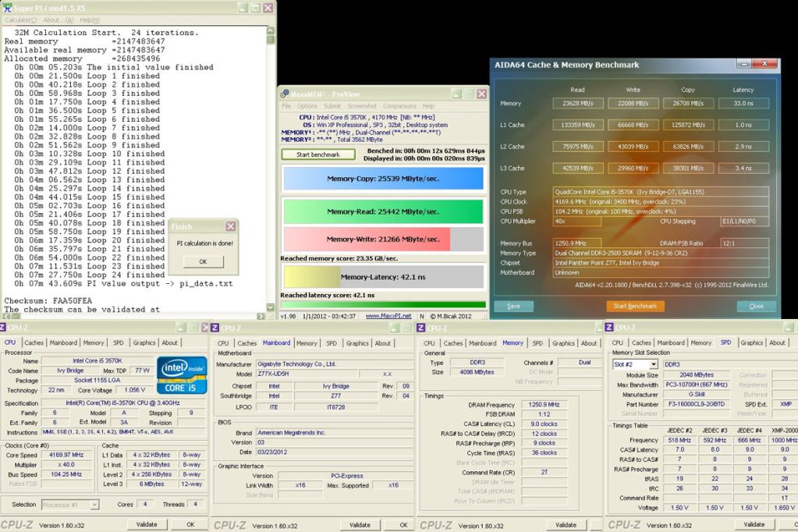Open MaxxMEM Options menu
Screen dimensions: 798x532
click(307, 106)
